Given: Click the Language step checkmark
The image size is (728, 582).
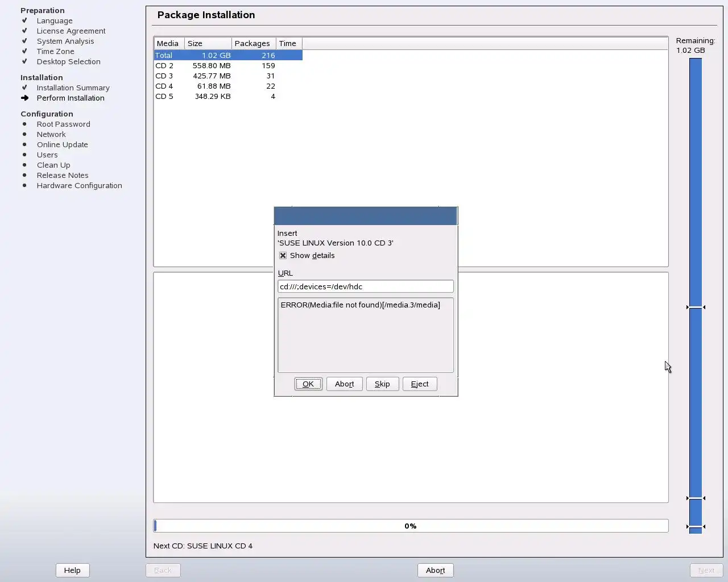Looking at the screenshot, I should point(24,20).
